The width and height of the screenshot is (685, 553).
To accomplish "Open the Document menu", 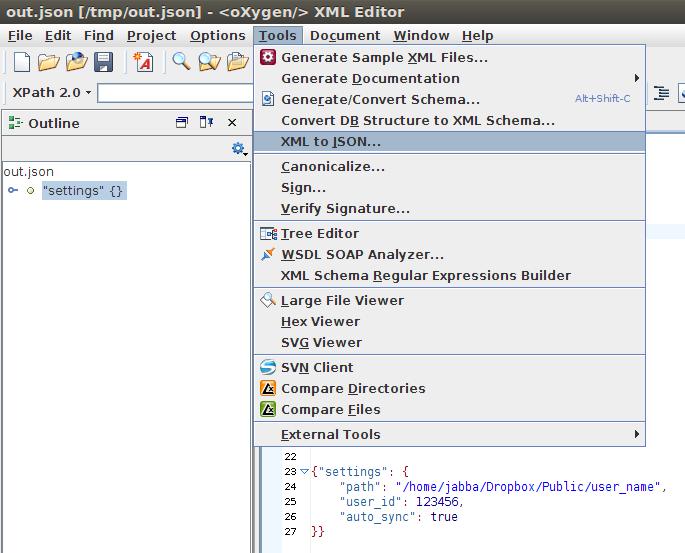I will [x=345, y=35].
